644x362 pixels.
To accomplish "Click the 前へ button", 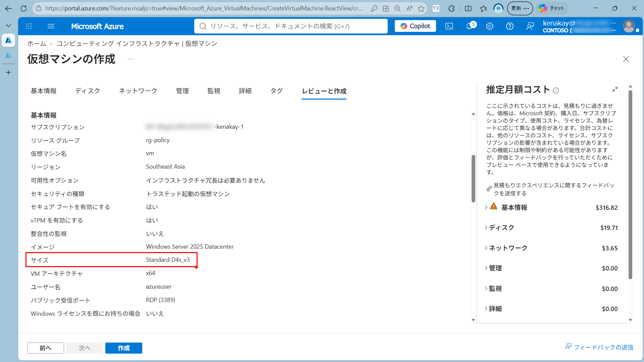I will click(x=46, y=348).
